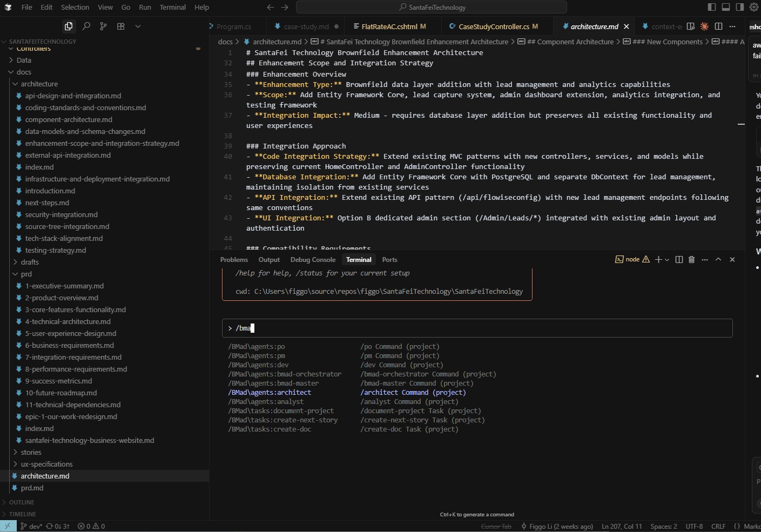Expand the additional views chevron beside Extensions

pyautogui.click(x=138, y=26)
